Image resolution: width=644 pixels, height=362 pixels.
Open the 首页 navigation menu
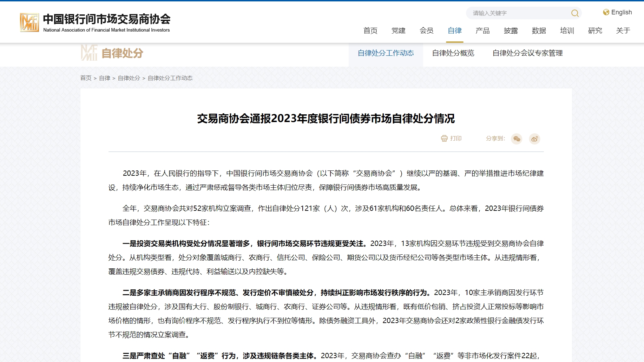(x=370, y=31)
